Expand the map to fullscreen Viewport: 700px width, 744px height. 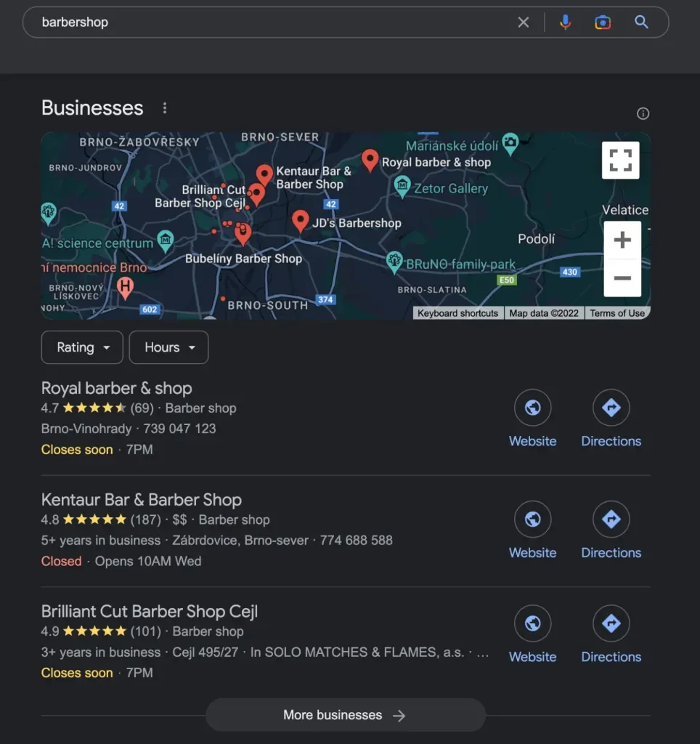(x=620, y=160)
